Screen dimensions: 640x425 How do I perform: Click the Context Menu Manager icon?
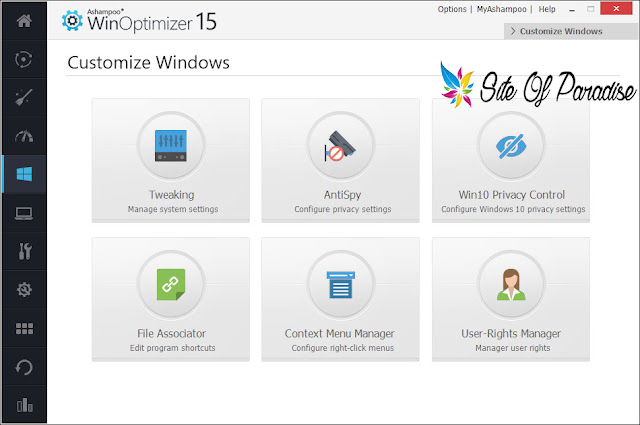point(340,285)
